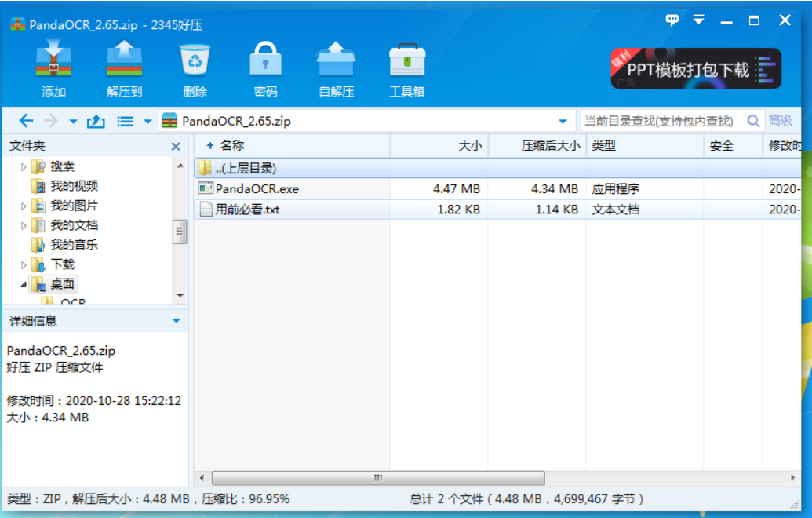Close the 文件夹 folder pane
The width and height of the screenshot is (812, 518).
(x=176, y=147)
